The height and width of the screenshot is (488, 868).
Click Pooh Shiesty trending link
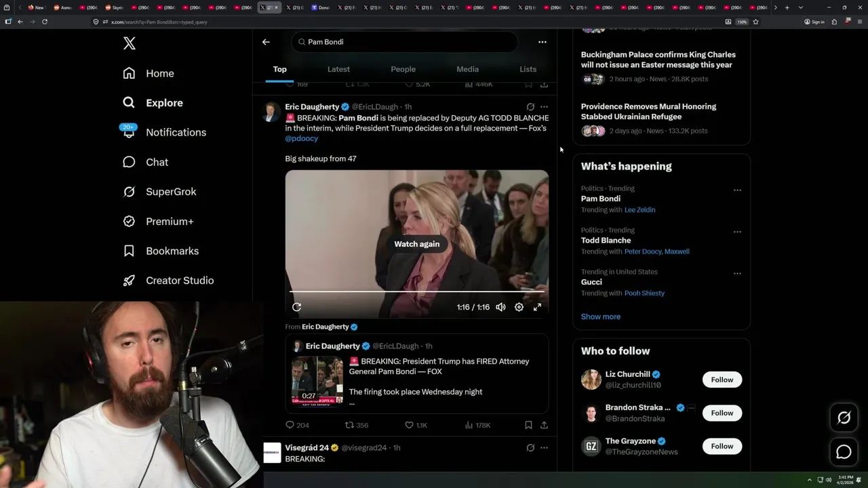click(644, 293)
